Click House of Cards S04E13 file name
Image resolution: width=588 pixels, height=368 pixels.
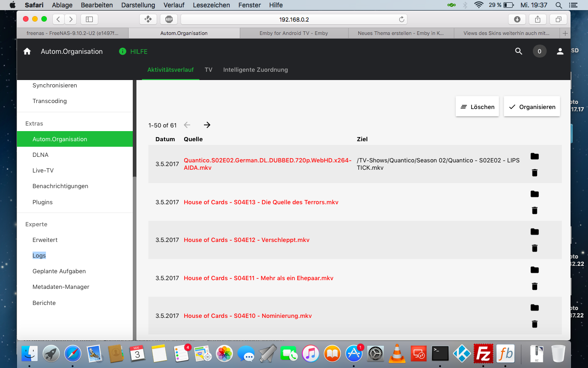pos(261,202)
